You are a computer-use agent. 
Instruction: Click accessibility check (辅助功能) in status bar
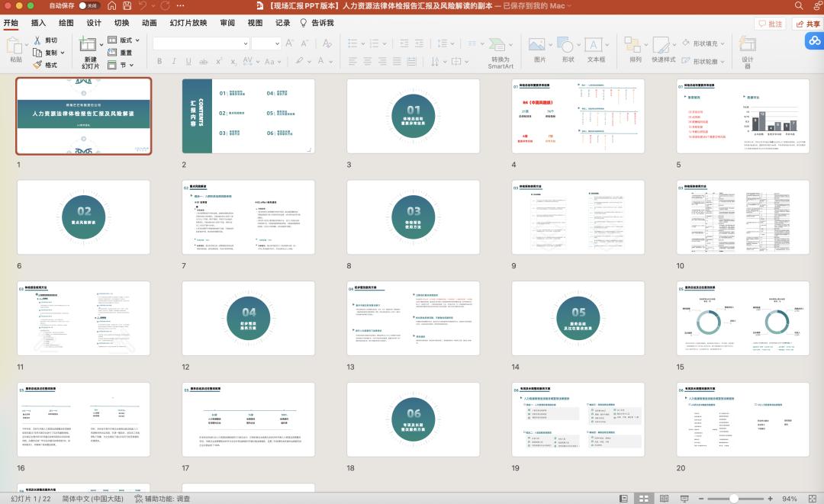[163, 499]
